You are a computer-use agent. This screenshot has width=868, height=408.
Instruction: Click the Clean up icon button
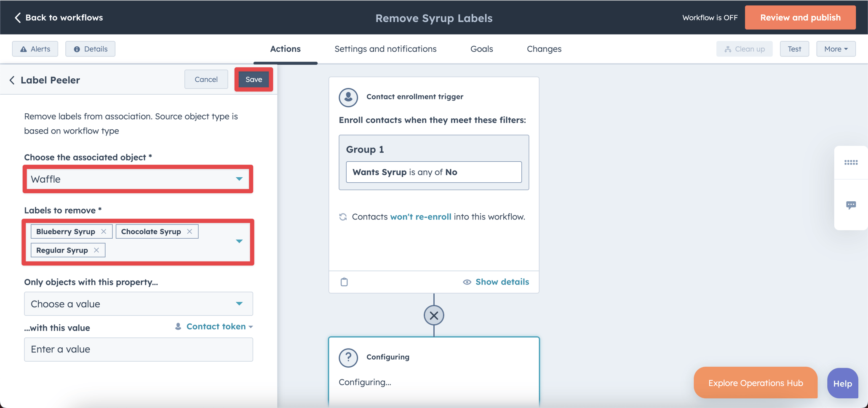click(x=728, y=49)
